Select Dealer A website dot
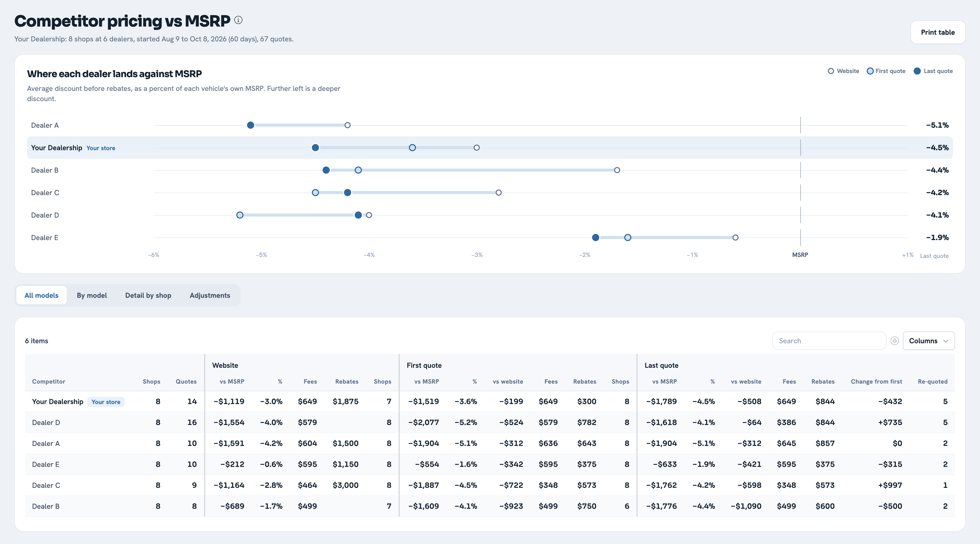 (x=347, y=125)
